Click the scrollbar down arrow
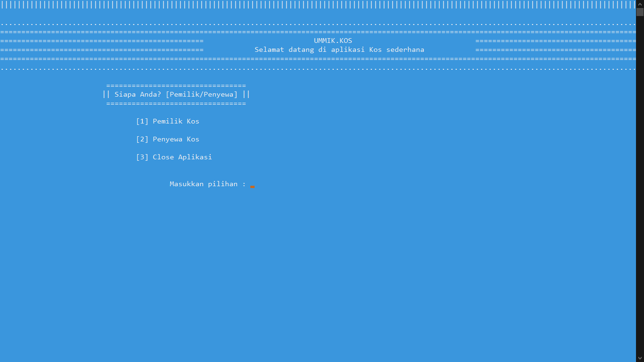Image resolution: width=644 pixels, height=362 pixels. [x=641, y=358]
